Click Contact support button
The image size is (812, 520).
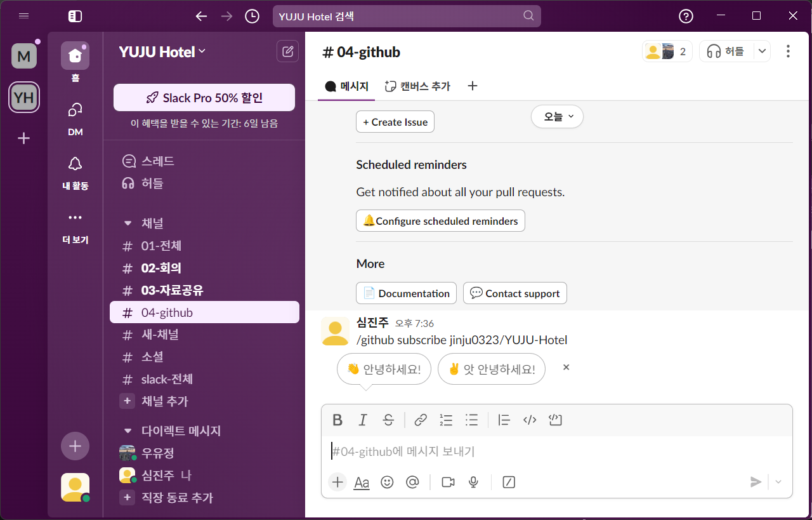(515, 293)
